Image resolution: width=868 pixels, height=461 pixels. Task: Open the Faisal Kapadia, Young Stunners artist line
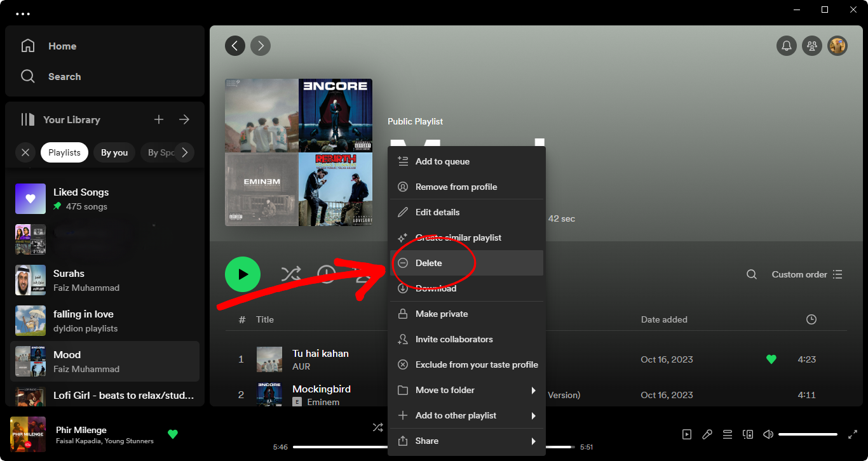(105, 441)
